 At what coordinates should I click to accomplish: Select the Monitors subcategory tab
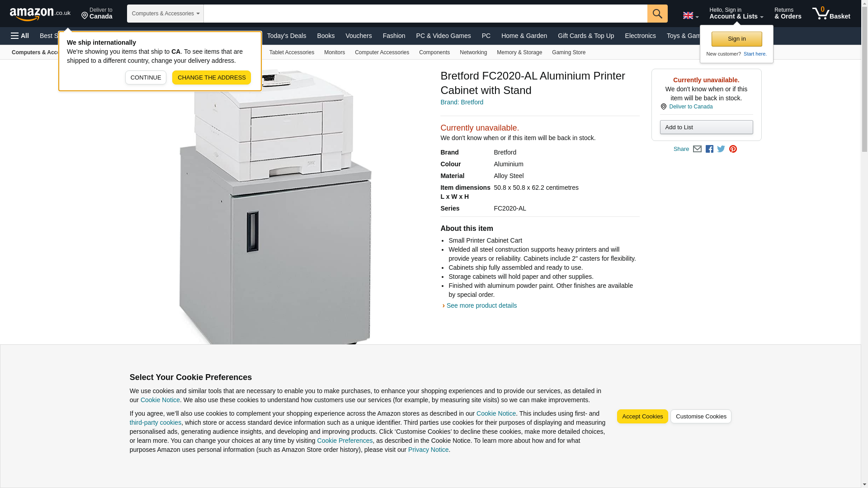point(335,52)
